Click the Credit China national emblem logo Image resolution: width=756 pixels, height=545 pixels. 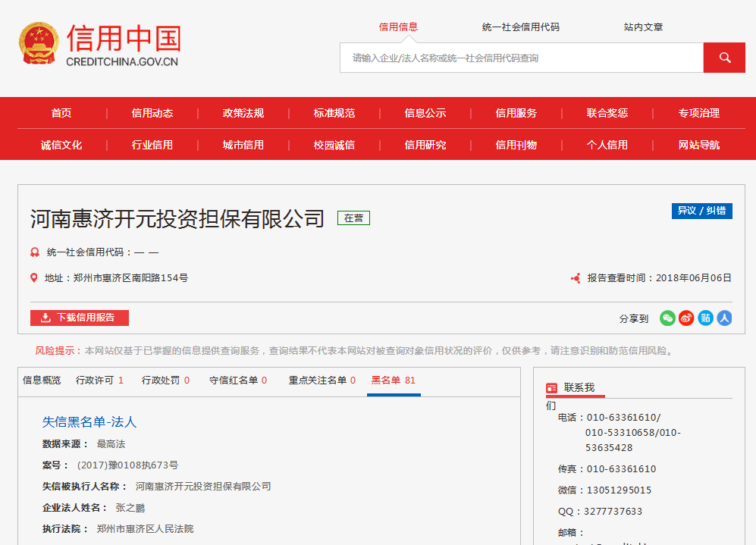38,44
